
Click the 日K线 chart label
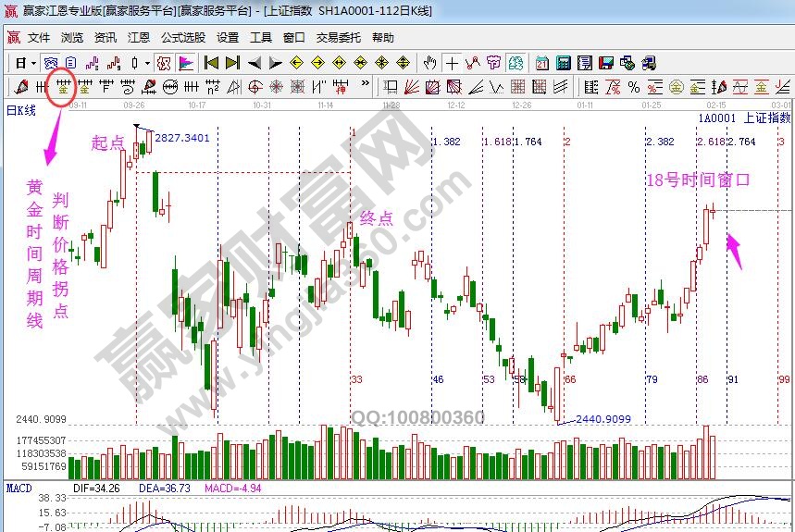(x=20, y=110)
